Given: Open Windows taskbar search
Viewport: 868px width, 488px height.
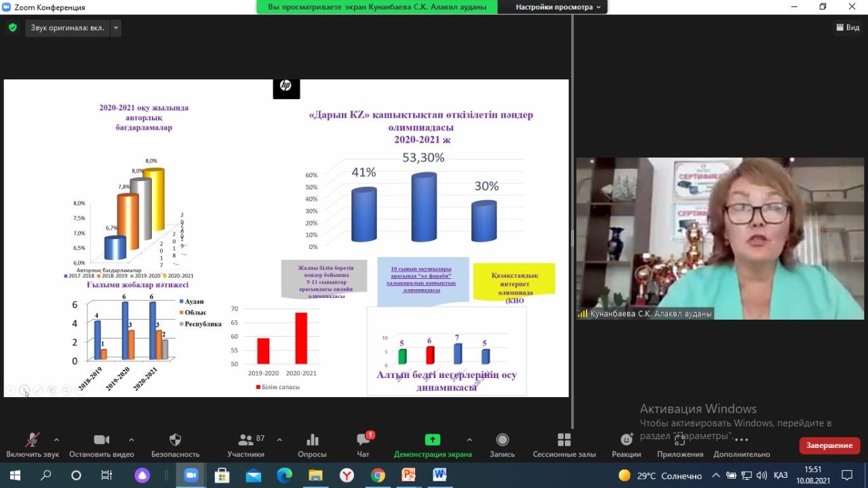Looking at the screenshot, I should [x=45, y=475].
